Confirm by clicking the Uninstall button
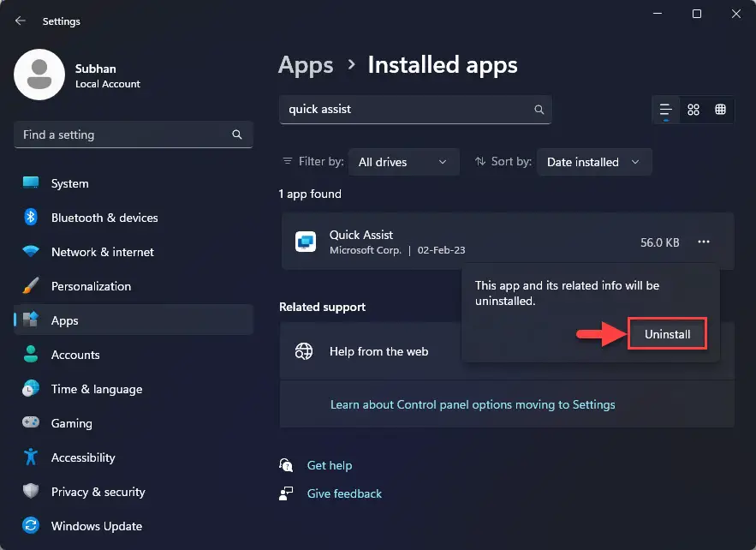Viewport: 756px width, 550px height. coord(667,334)
